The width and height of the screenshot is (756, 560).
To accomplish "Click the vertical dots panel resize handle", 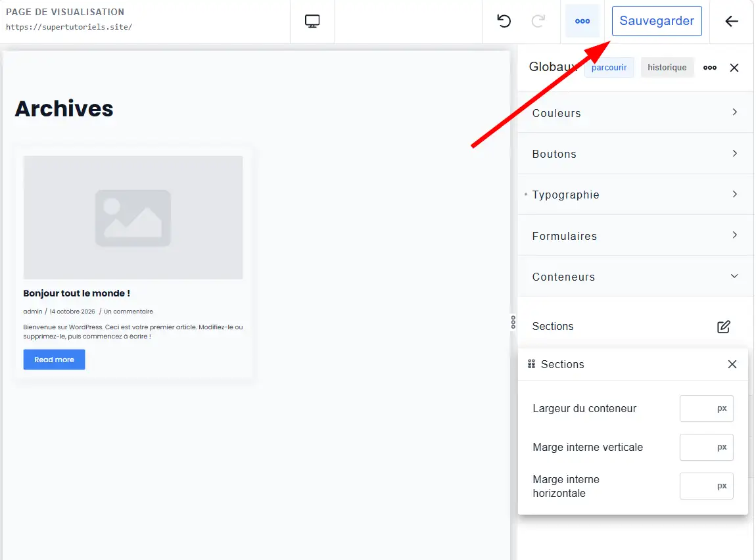I will (x=513, y=322).
